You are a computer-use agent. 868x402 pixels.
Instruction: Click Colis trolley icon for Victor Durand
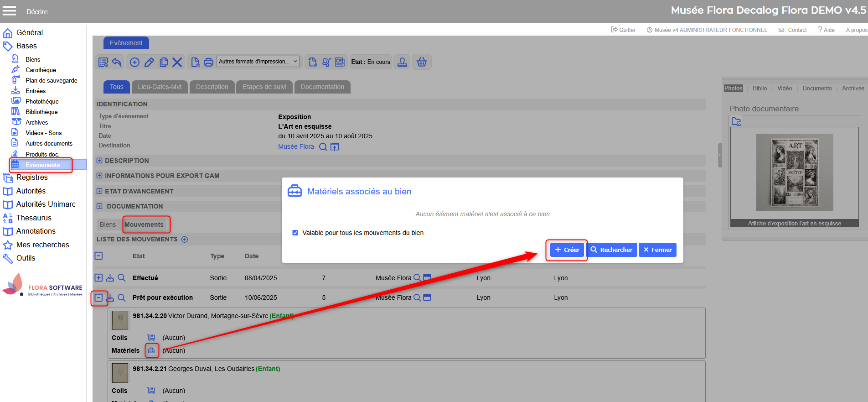(x=151, y=338)
